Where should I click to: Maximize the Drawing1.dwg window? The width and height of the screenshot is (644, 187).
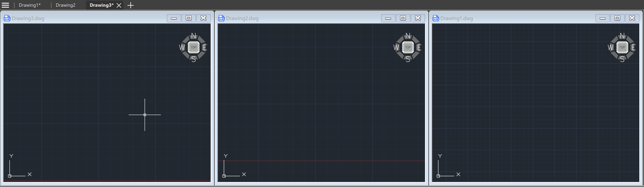617,18
